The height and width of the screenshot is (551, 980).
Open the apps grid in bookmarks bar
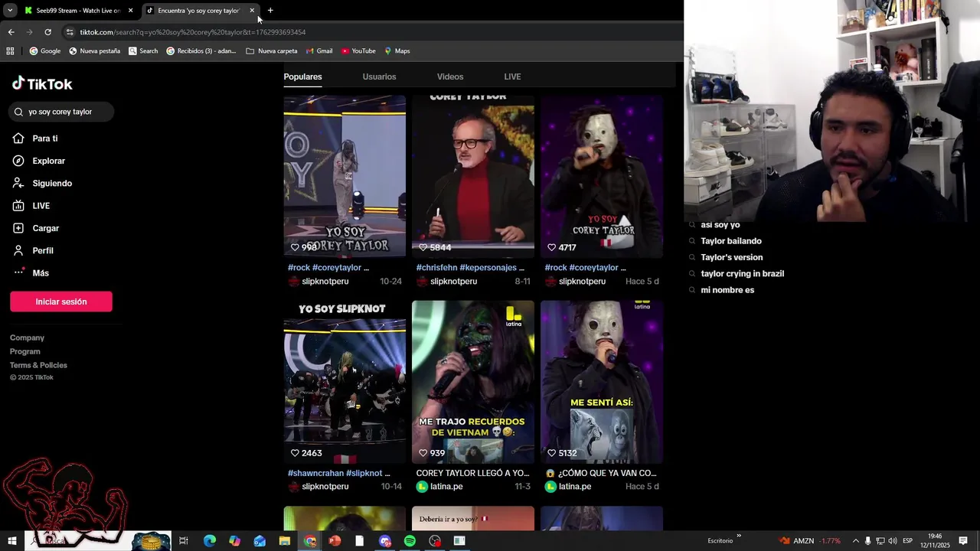pos(10,51)
